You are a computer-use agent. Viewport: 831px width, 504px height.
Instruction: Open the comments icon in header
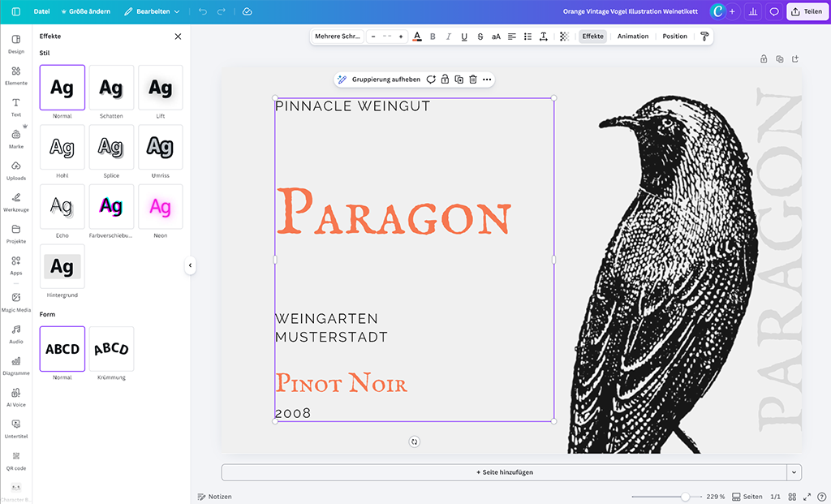point(774,11)
